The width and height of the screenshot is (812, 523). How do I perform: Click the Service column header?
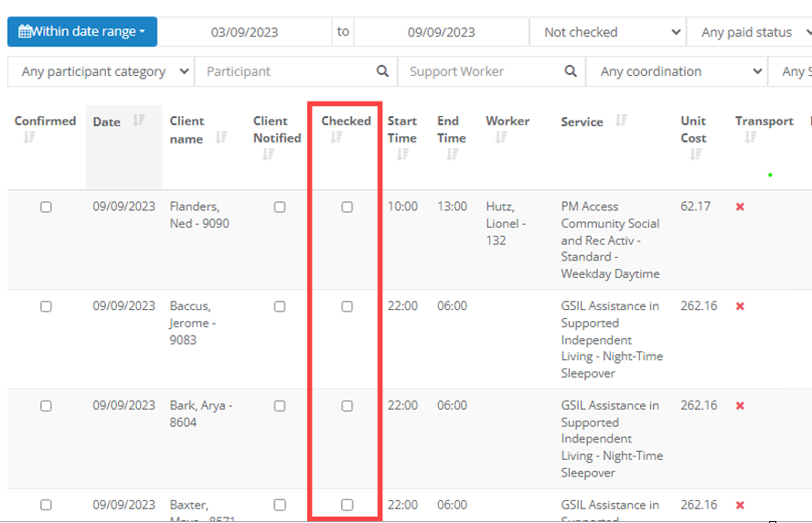click(582, 122)
